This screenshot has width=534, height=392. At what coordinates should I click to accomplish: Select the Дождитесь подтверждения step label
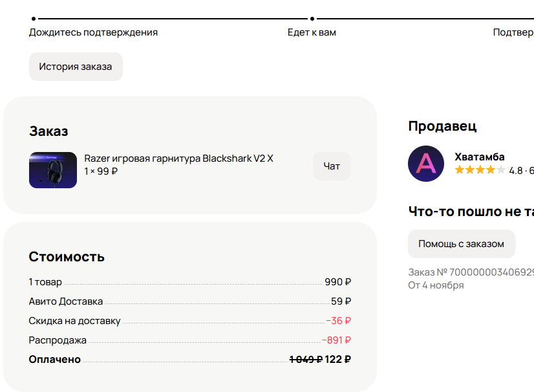coord(93,32)
